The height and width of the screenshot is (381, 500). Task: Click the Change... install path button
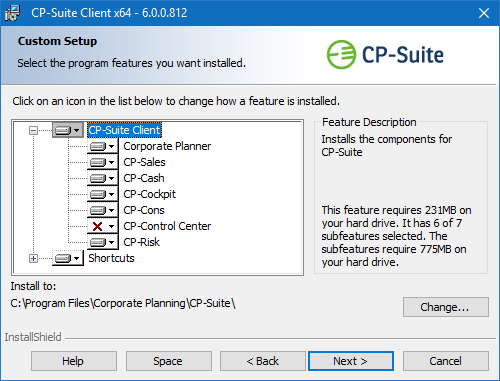tap(446, 307)
